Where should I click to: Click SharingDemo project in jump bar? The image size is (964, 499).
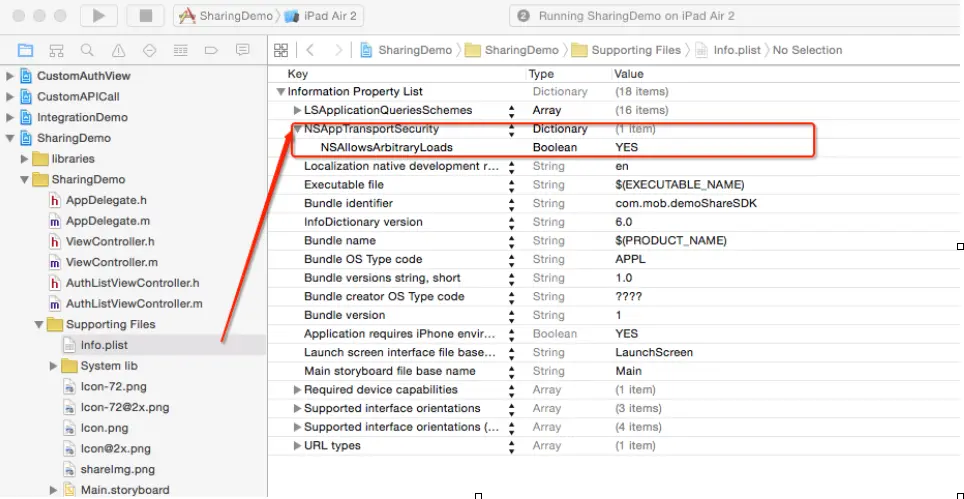pos(407,50)
